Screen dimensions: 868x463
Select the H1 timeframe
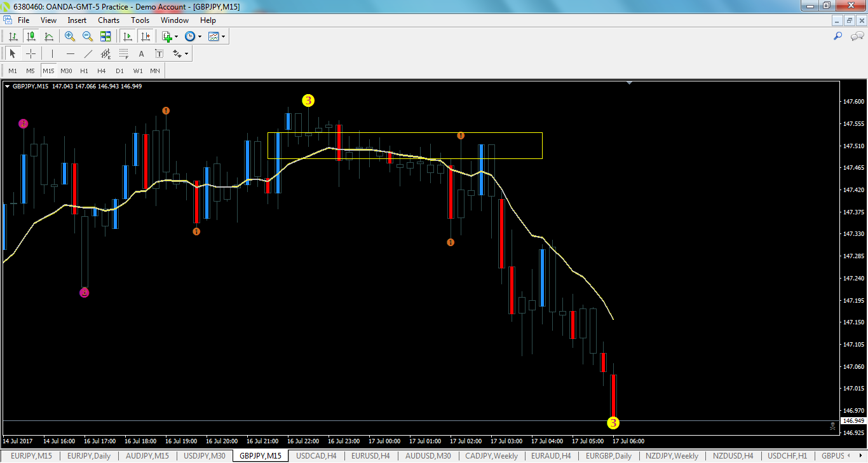(83, 71)
